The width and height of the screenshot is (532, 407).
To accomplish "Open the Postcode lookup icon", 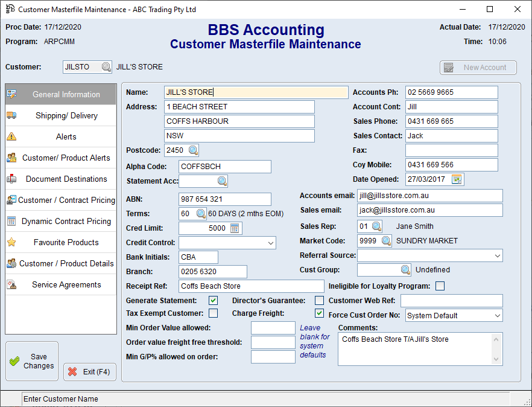I will (194, 150).
